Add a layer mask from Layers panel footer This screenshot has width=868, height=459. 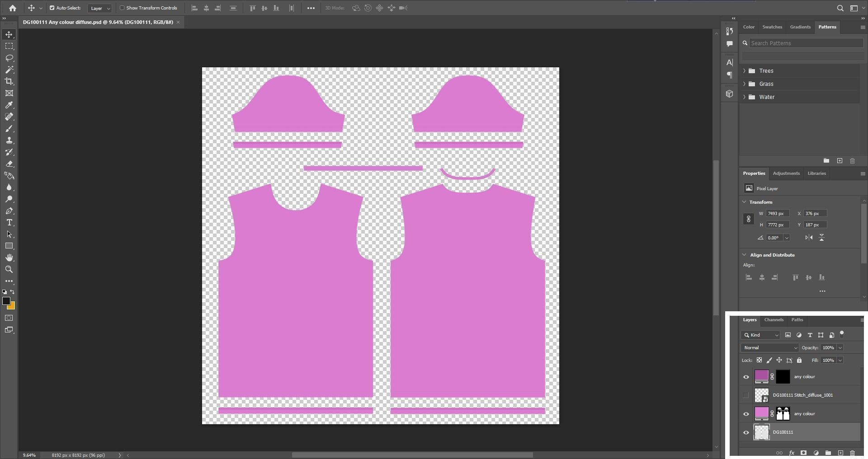coord(803,453)
